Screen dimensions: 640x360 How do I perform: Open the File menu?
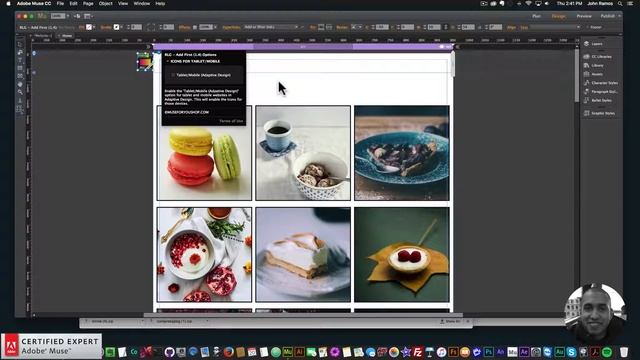click(60, 3)
